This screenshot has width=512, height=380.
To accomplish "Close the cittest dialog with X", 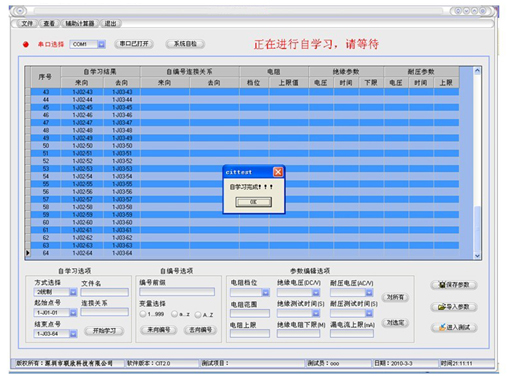I will coord(278,172).
